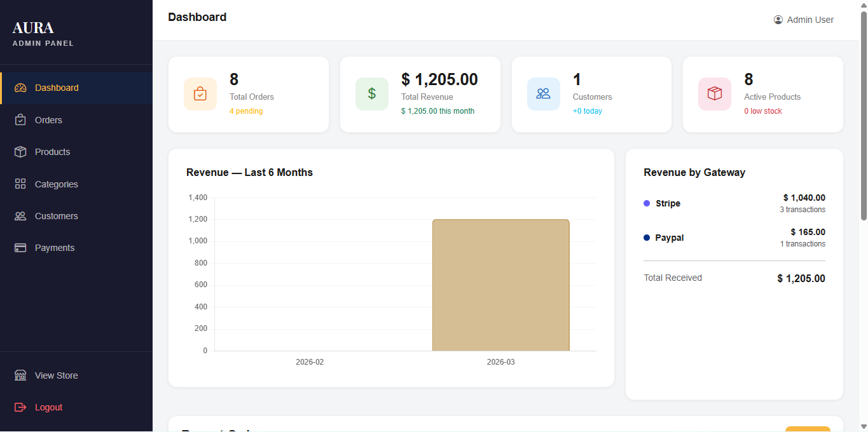The image size is (868, 432).
Task: Click the Admin User avatar icon
Action: [x=778, y=20]
